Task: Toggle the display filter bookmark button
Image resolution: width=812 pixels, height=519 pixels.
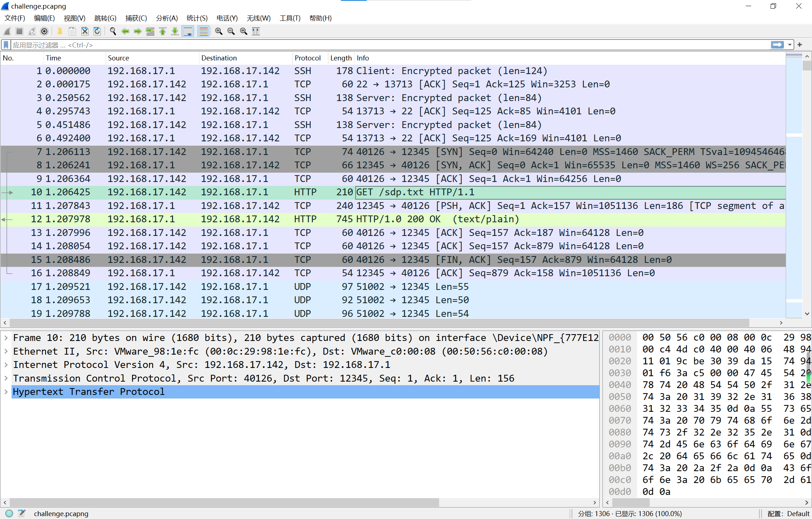Action: point(6,45)
